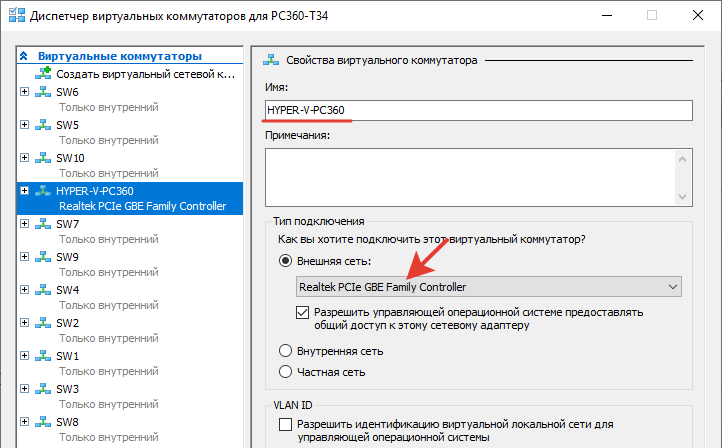Click the create new virtual switch icon
722x448 pixels.
pyautogui.click(x=42, y=74)
